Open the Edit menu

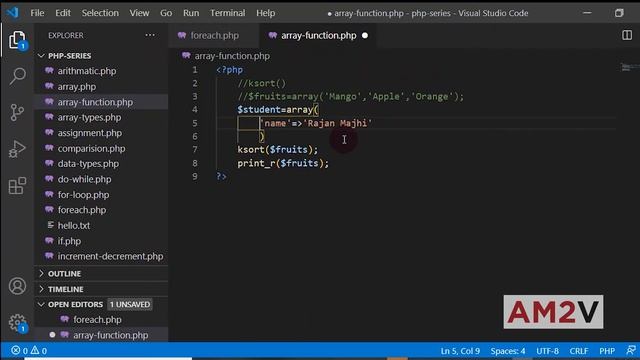(x=63, y=13)
